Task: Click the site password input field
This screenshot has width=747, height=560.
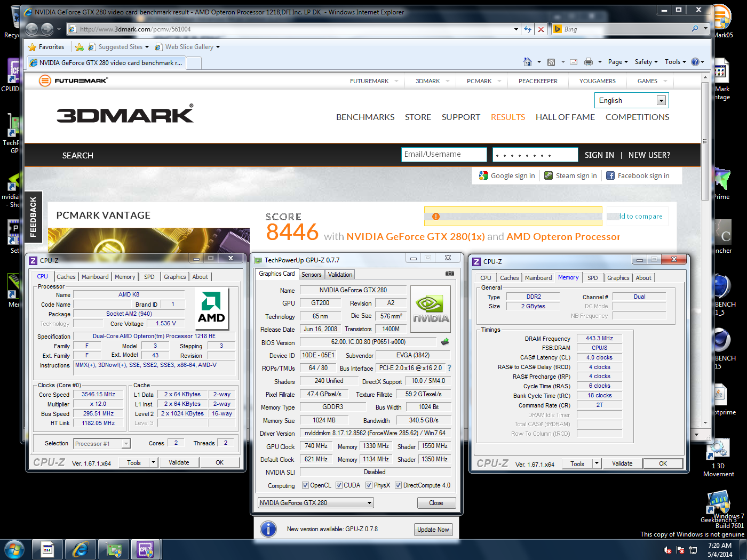Action: 535,154
